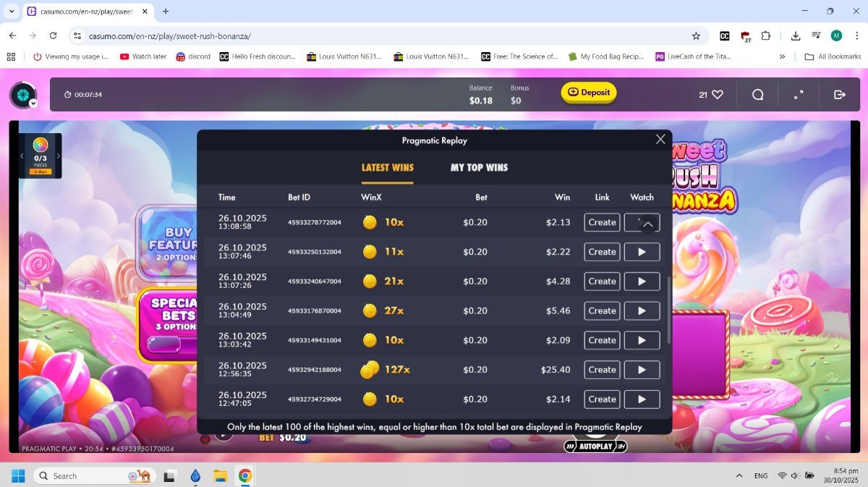Switch to My Top Wins tab

click(x=479, y=168)
